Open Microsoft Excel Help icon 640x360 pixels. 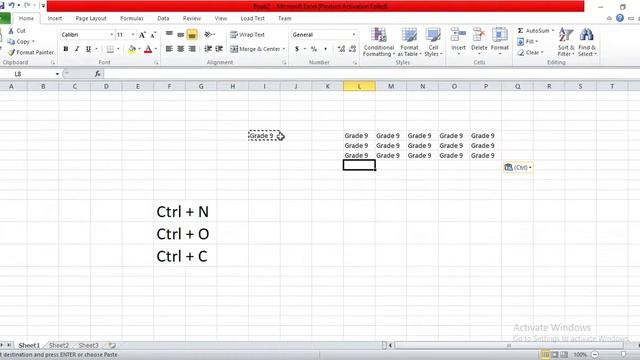point(620,18)
